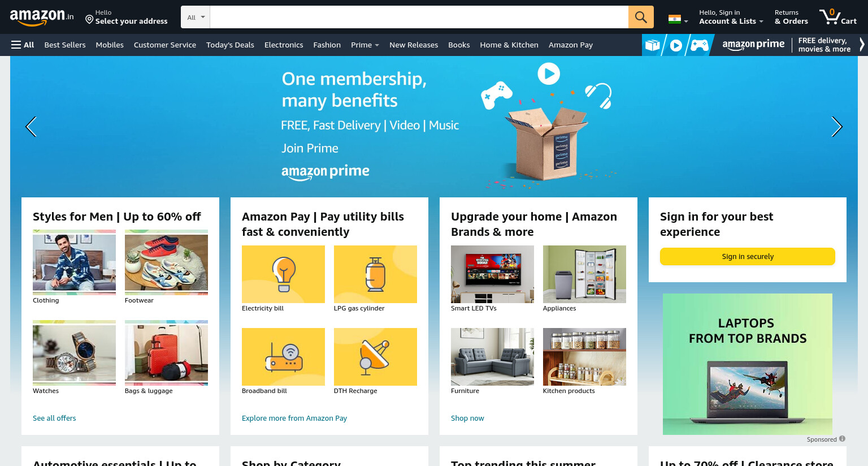Viewport: 868px width, 466px height.
Task: Click the location pin address selector
Action: pos(127,17)
